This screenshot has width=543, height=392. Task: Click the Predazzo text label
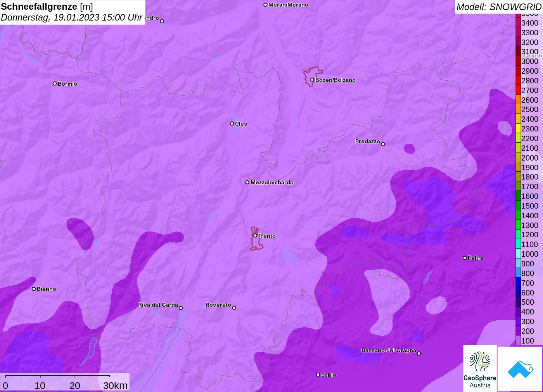pyautogui.click(x=368, y=141)
